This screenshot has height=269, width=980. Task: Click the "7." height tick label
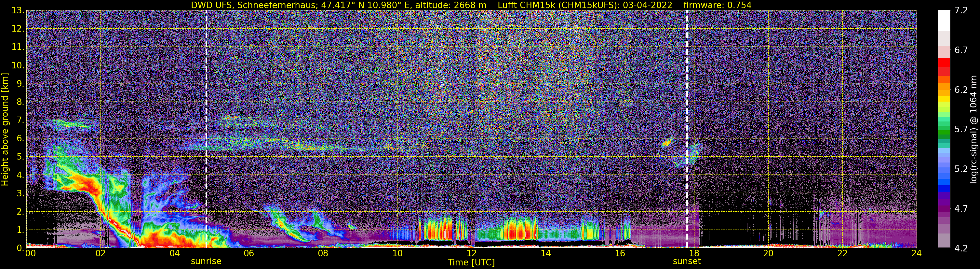[x=20, y=120]
